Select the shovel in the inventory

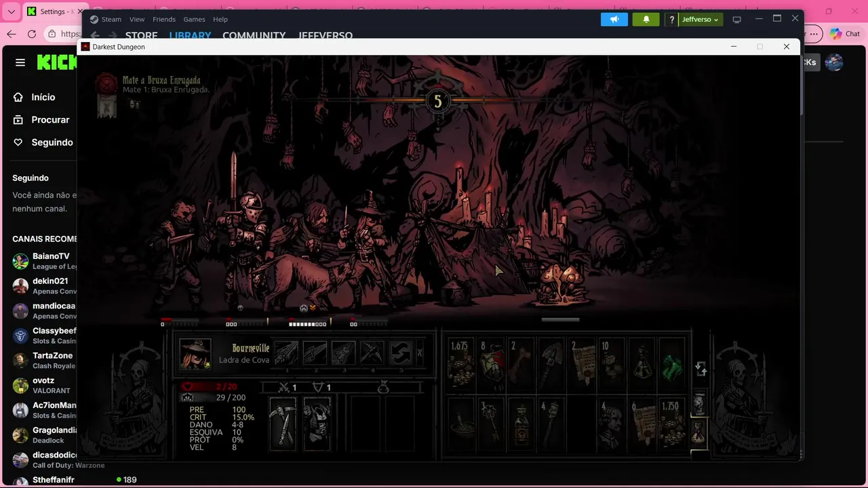552,365
